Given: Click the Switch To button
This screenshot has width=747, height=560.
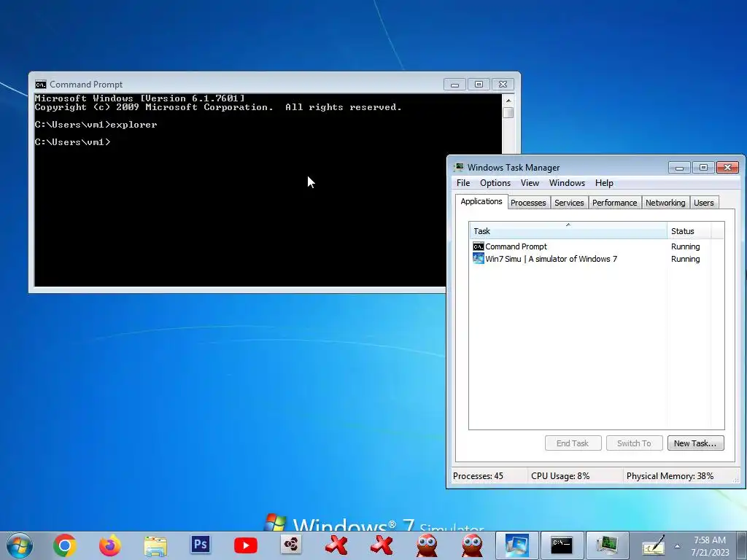Looking at the screenshot, I should click(x=634, y=443).
